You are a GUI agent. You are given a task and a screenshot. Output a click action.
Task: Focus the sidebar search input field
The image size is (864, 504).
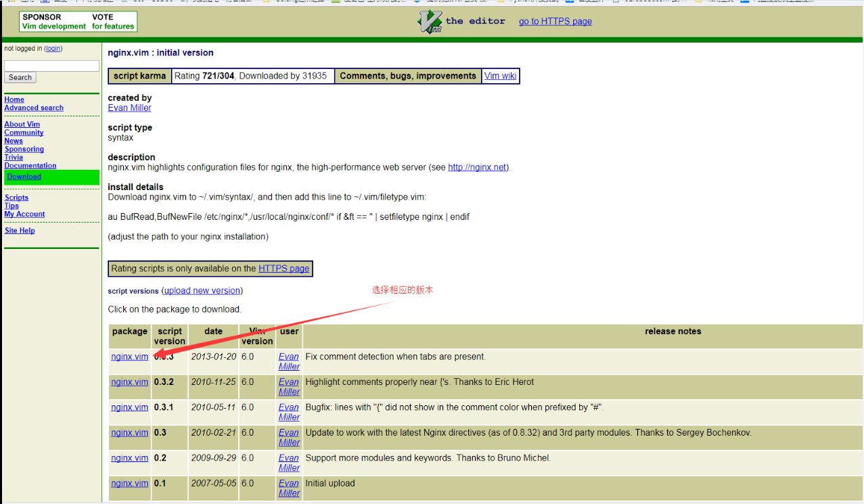click(51, 66)
